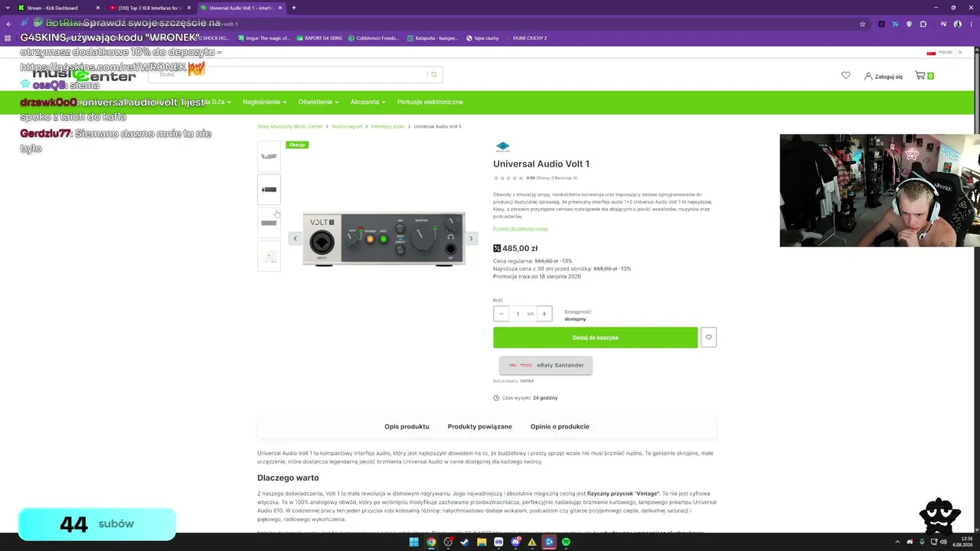
Task: Select the second product thumbnail image
Action: click(269, 189)
